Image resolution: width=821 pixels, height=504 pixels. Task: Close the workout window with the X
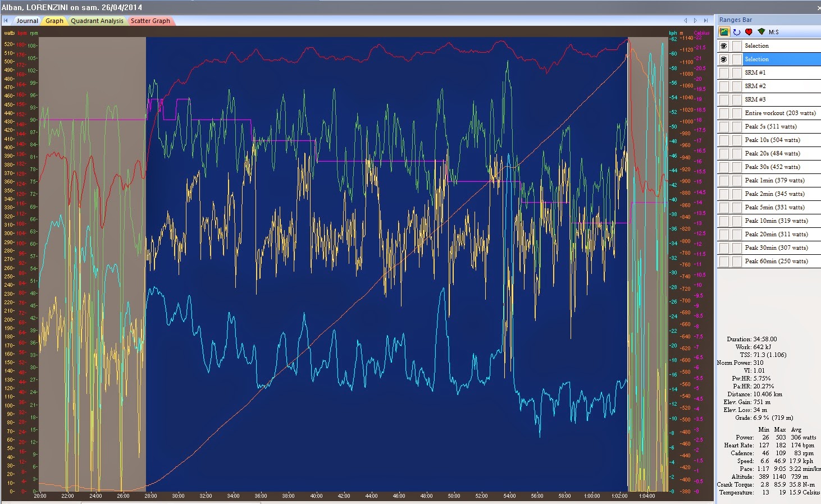(818, 8)
